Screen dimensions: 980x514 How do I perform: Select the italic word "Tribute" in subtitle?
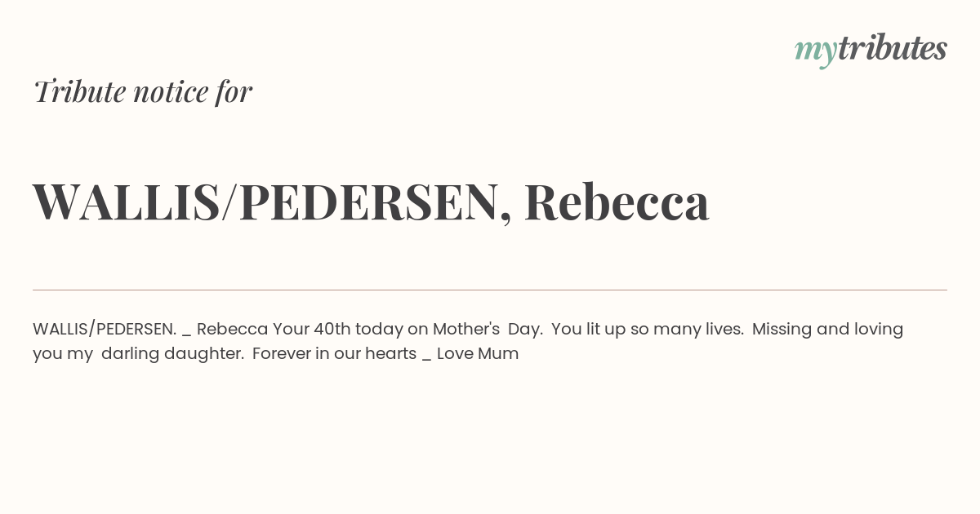pyautogui.click(x=80, y=91)
